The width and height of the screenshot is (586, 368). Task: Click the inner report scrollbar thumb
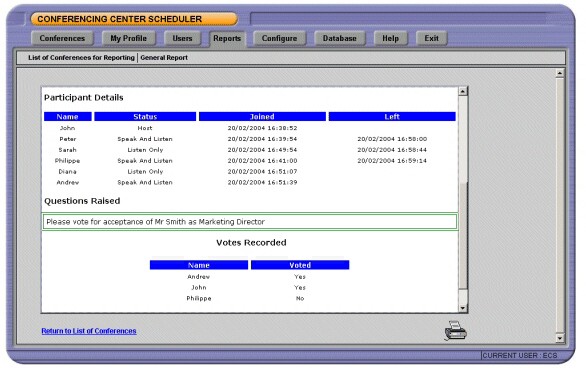click(x=463, y=235)
